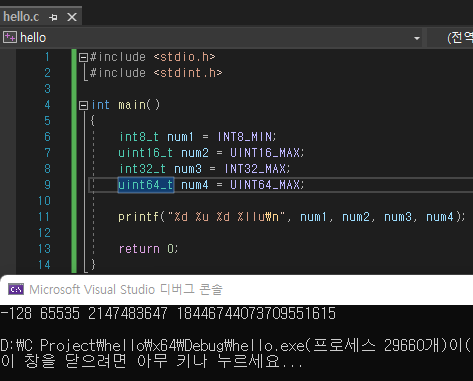The width and height of the screenshot is (473, 381).
Task: Click the int32_t type on line 8
Action: 142,169
